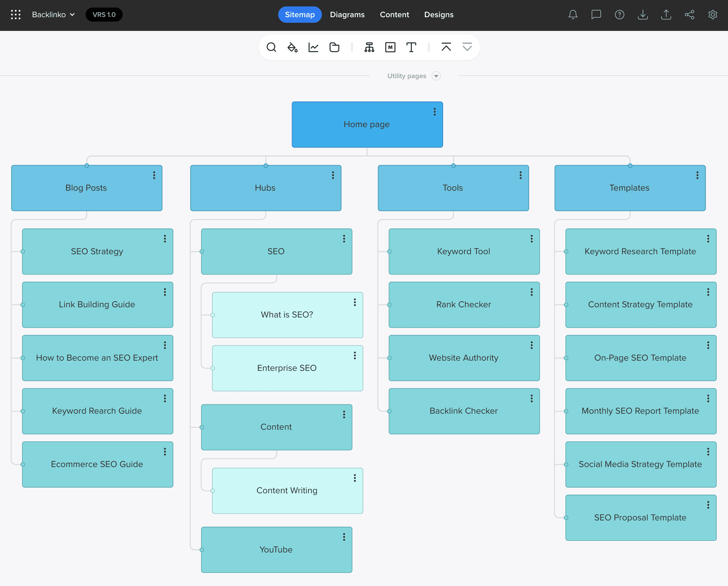Screen dimensions: 728x586
Task: Click the VRS 1.0 version badge
Action: (x=104, y=15)
